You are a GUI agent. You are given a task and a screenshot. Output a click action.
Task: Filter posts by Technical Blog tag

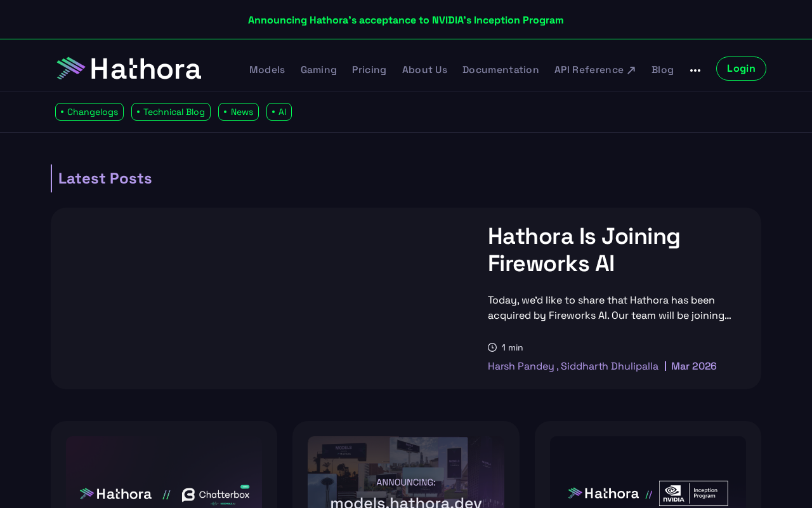tap(171, 112)
